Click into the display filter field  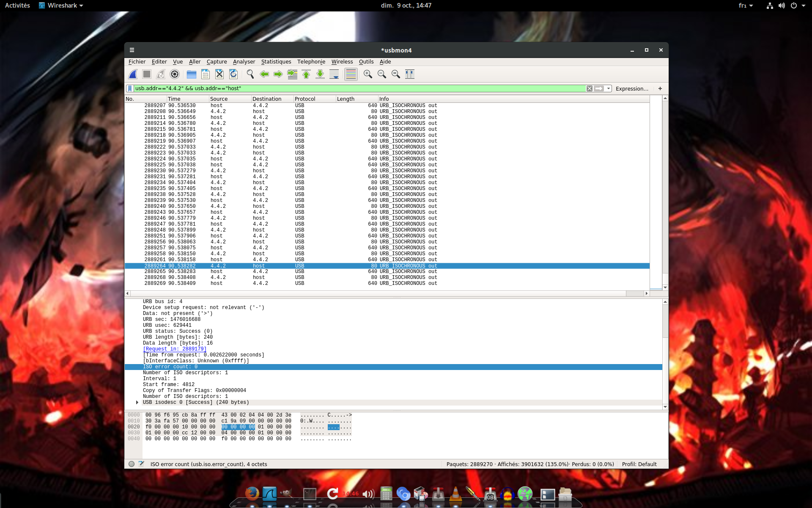tap(359, 88)
